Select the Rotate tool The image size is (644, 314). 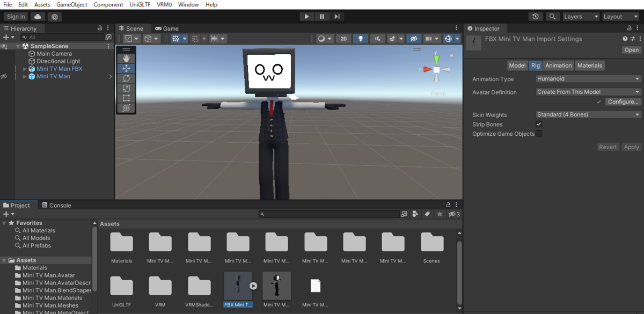click(x=127, y=78)
